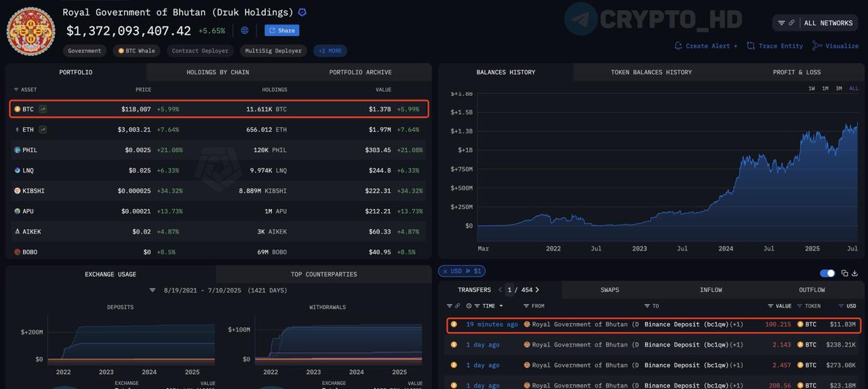Select the Contract Deployer tag
Image resolution: width=868 pixels, height=389 pixels.
[200, 51]
